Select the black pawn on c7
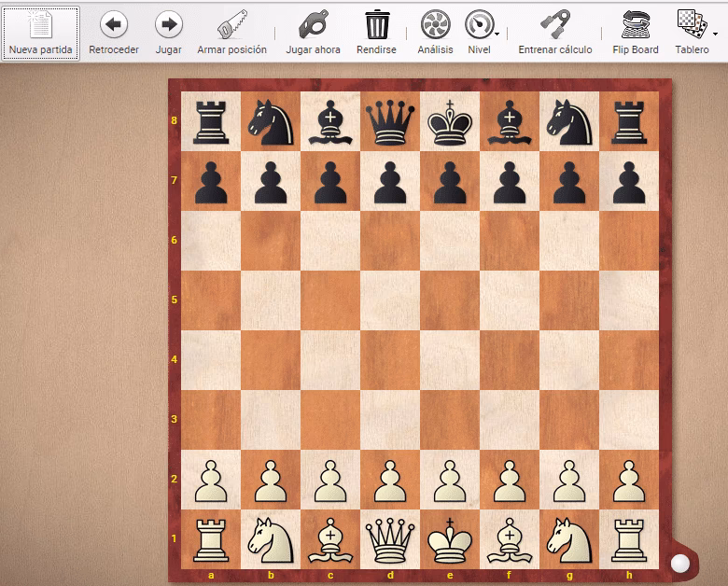 (330, 182)
